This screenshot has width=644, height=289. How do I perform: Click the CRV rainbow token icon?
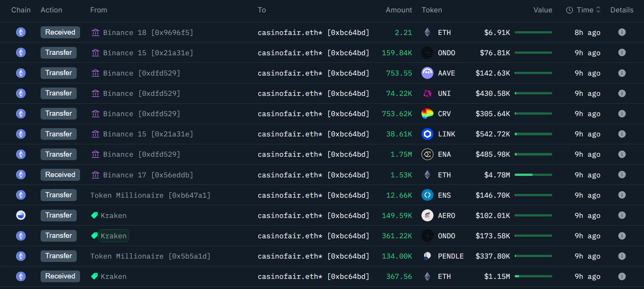coord(427,113)
